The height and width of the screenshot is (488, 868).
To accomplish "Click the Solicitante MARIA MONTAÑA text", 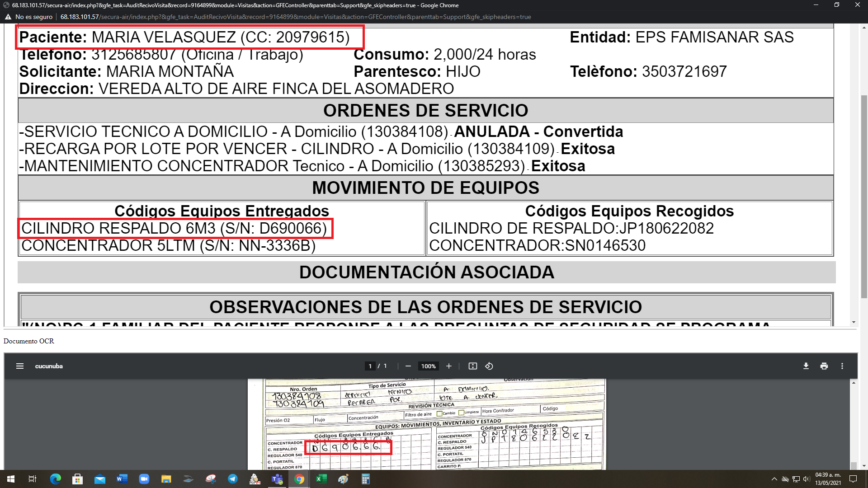I will [x=127, y=71].
